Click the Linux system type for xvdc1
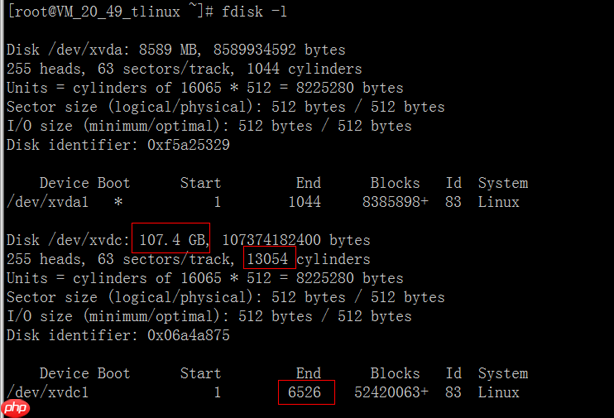Image resolution: width=614 pixels, height=418 pixels. tap(498, 393)
